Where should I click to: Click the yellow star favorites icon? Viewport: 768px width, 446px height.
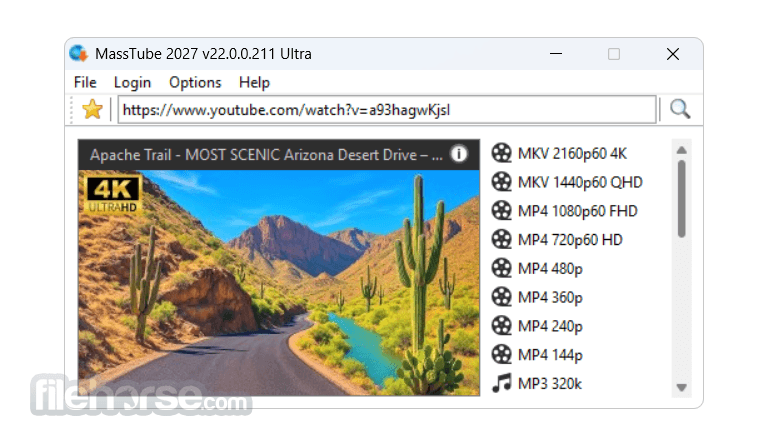tap(92, 109)
